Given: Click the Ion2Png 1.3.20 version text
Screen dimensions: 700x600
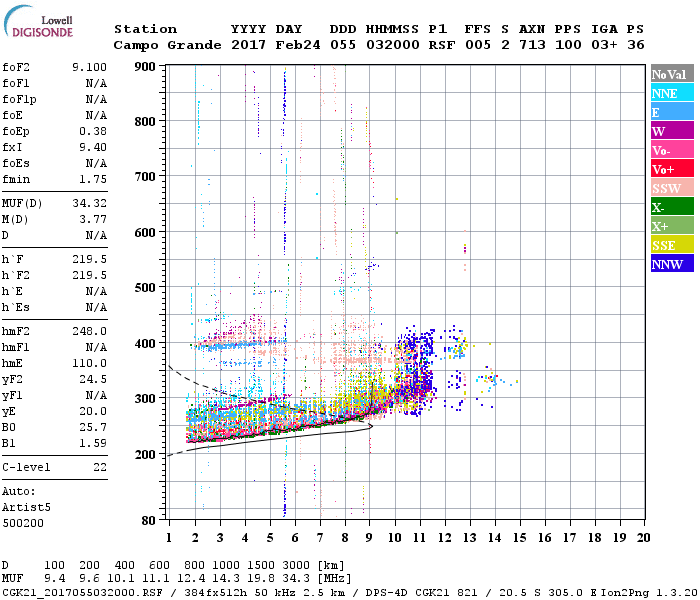Looking at the screenshot, I should [x=649, y=593].
